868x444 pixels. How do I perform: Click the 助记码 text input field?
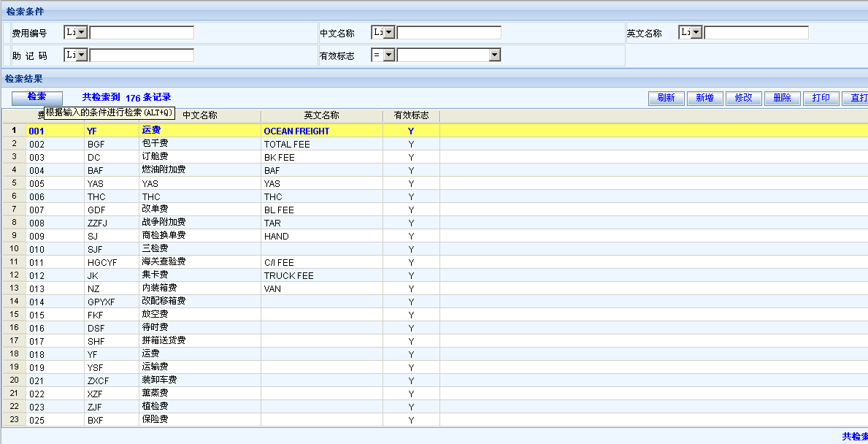tap(142, 55)
